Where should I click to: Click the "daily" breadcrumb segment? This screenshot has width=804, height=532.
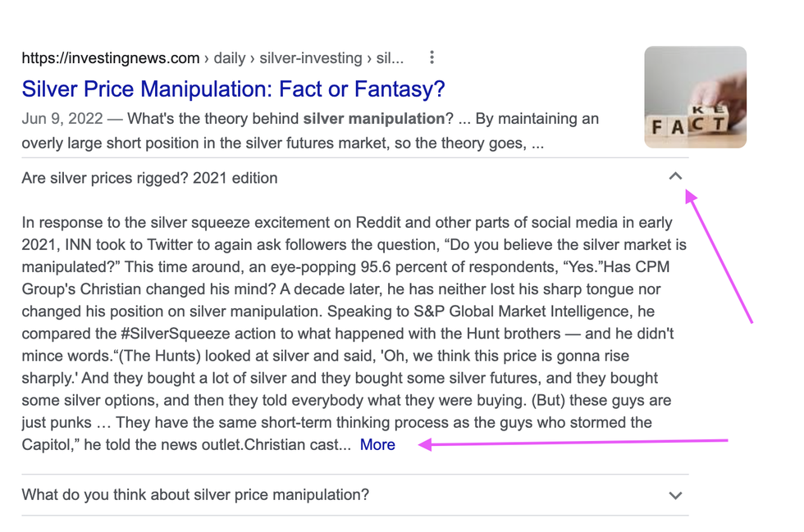coord(230,58)
